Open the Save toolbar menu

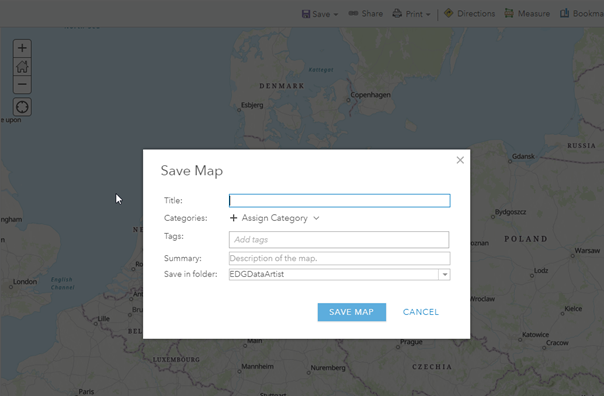tap(320, 14)
